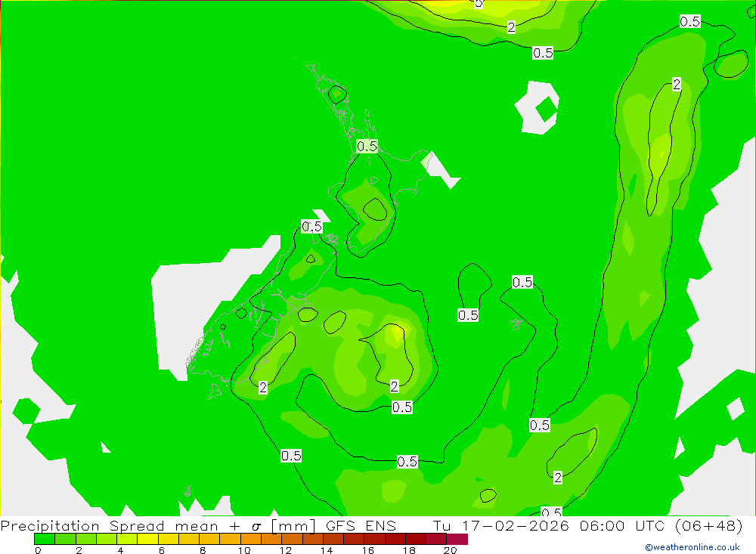This screenshot has width=756, height=554.
Task: Pick the legend swatch starting at the 6 mark
Action: tap(169, 539)
